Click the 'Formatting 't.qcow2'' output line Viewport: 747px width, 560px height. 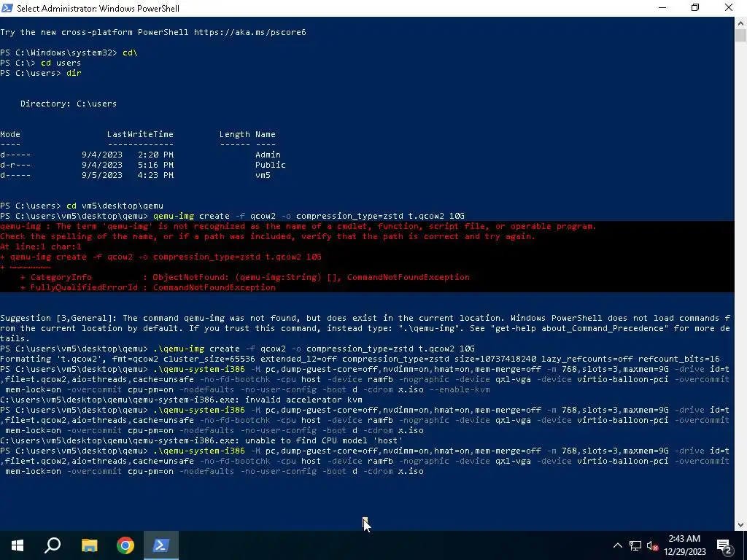point(360,359)
